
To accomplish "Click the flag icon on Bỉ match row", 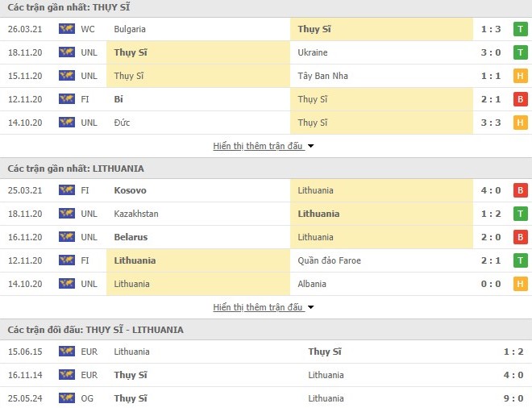I will (66, 99).
